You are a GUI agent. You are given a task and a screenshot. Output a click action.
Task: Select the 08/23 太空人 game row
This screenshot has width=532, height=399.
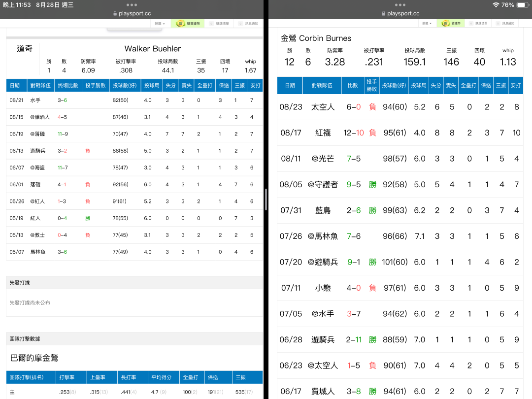[400, 107]
